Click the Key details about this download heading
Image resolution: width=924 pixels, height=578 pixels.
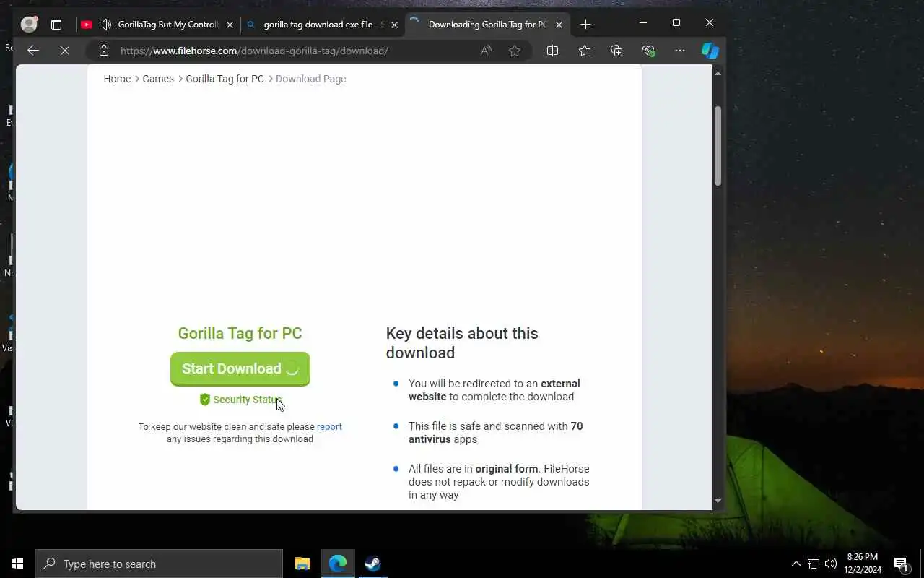(x=462, y=343)
